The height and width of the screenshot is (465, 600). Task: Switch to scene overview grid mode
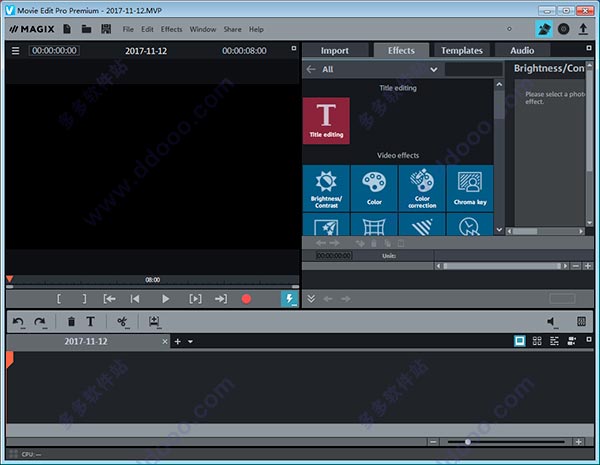pyautogui.click(x=537, y=341)
